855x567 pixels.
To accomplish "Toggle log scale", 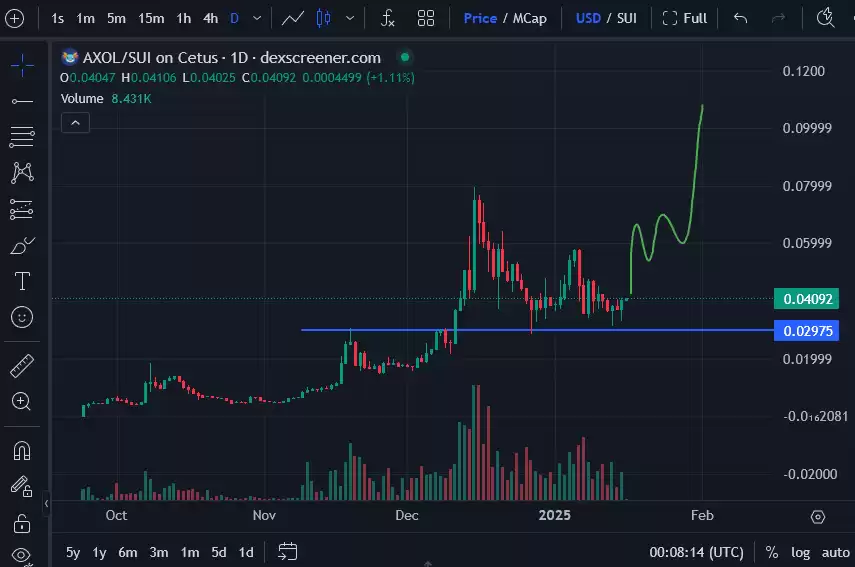I will [800, 552].
